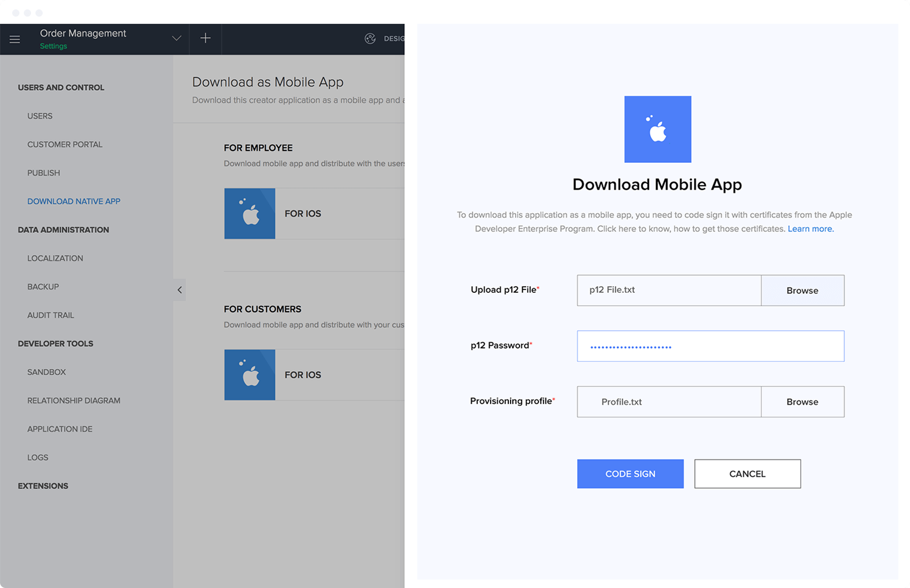
Task: Open Application IDE
Action: [x=60, y=429]
